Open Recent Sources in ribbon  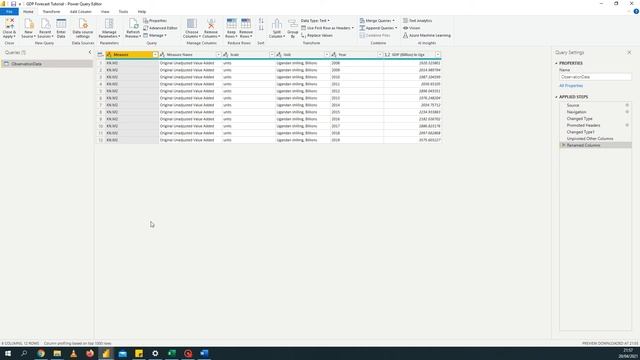[45, 28]
